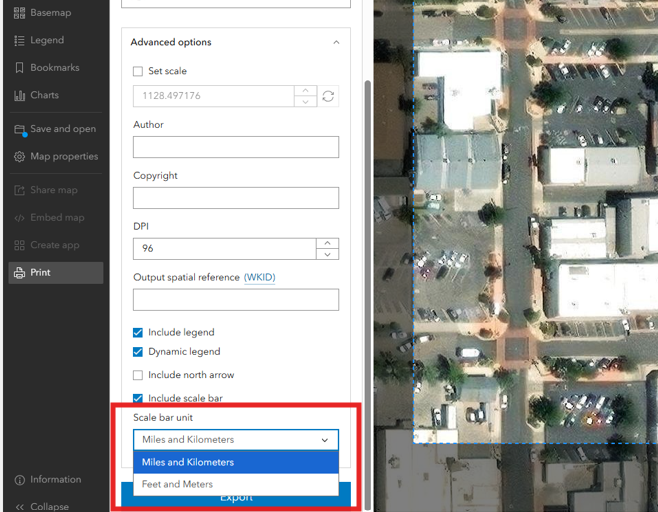Click the Save and open folder icon
Viewport: 658px width, 512px height.
(20, 129)
